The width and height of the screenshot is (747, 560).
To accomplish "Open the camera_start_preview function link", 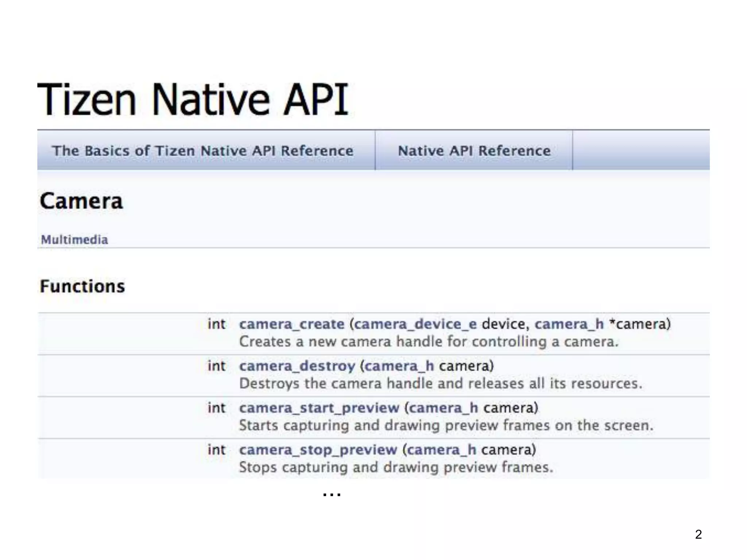I will (x=319, y=408).
